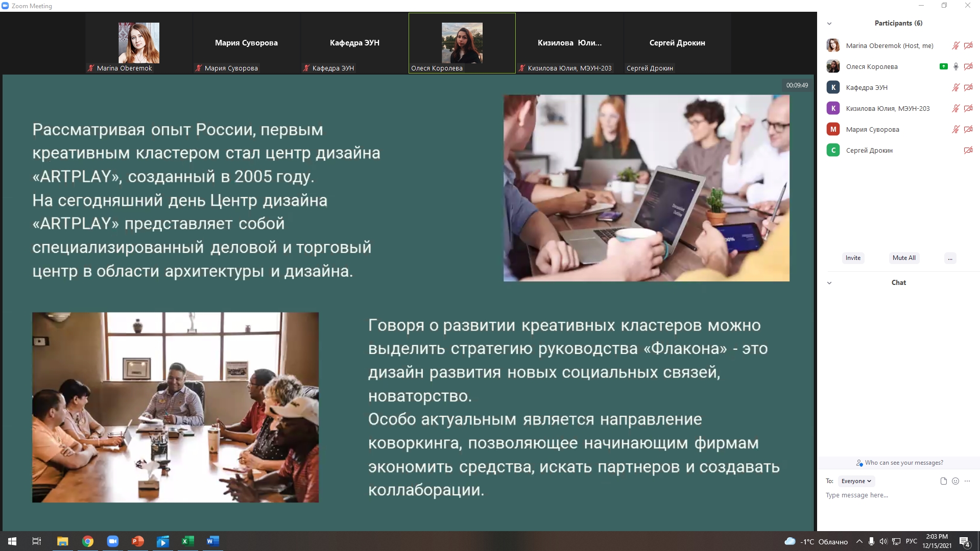Image resolution: width=980 pixels, height=551 pixels.
Task: Open the media player taskbar icon
Action: click(x=162, y=541)
